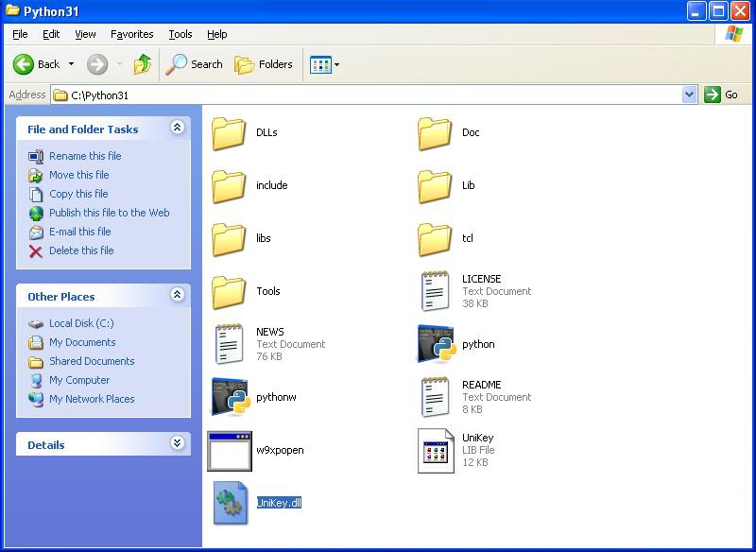Click Copy this file link

click(78, 194)
